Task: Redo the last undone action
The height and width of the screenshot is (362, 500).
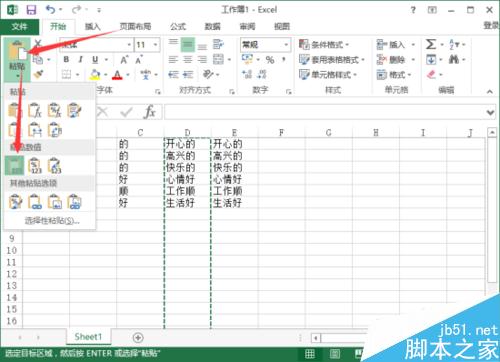Action: [x=76, y=10]
